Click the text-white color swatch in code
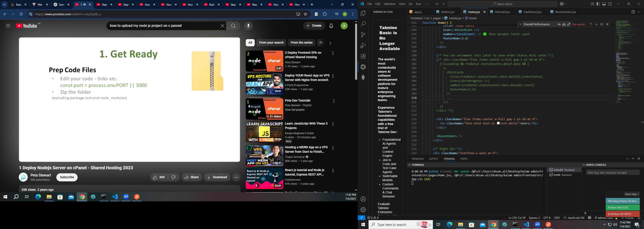644x229 pixels. click(x=498, y=123)
